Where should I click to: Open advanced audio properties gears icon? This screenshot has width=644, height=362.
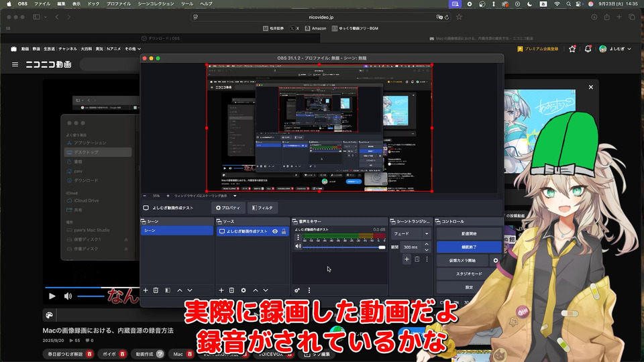(x=297, y=290)
